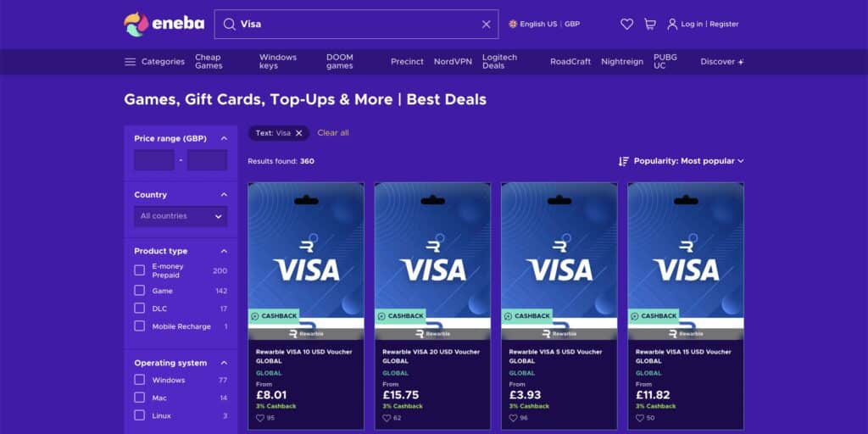
Task: Click the hamburger Categories menu icon
Action: coord(130,61)
